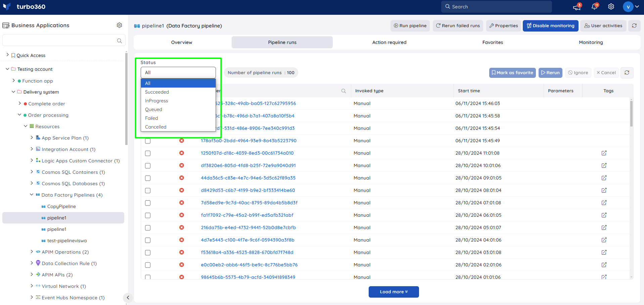Click the identifier column search icon
Screen dimensions: 644x305
[343, 91]
